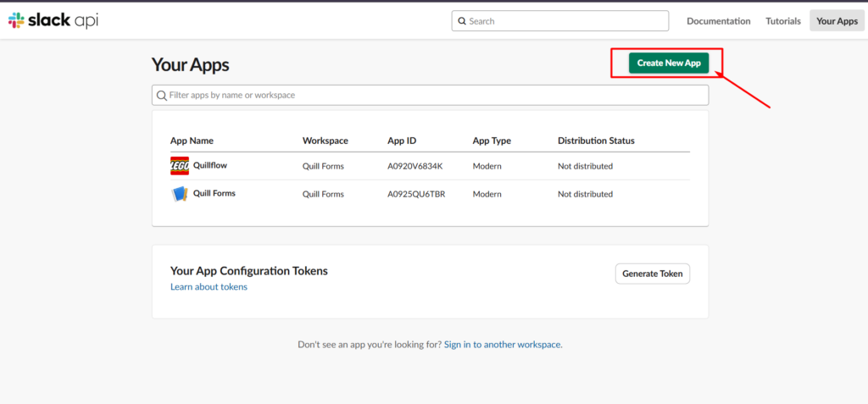This screenshot has width=868, height=404.
Task: Open the Quillflow app name link
Action: click(210, 165)
